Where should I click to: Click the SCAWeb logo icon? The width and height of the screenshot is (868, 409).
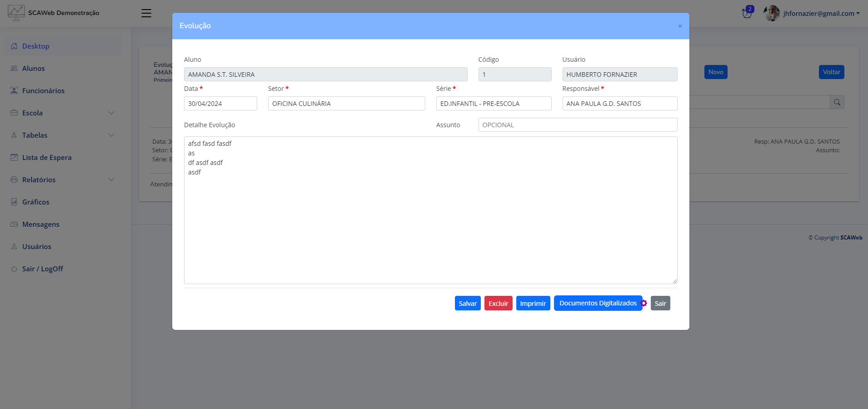(16, 13)
